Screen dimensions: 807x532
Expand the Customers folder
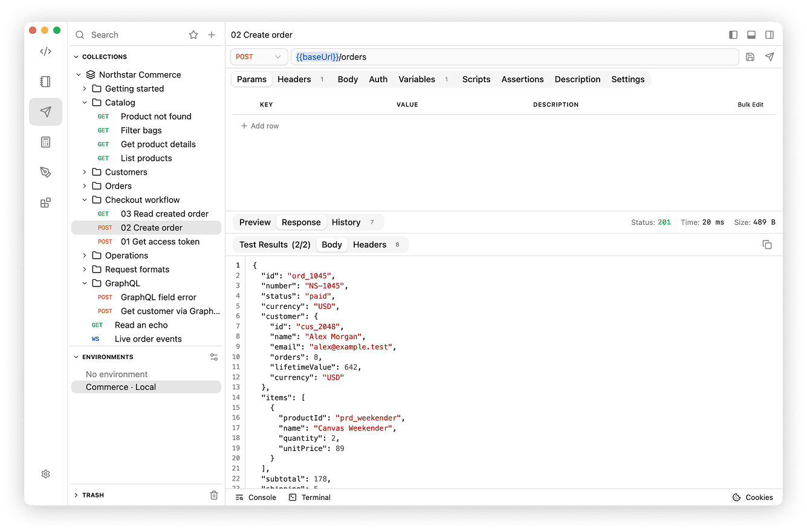(85, 172)
